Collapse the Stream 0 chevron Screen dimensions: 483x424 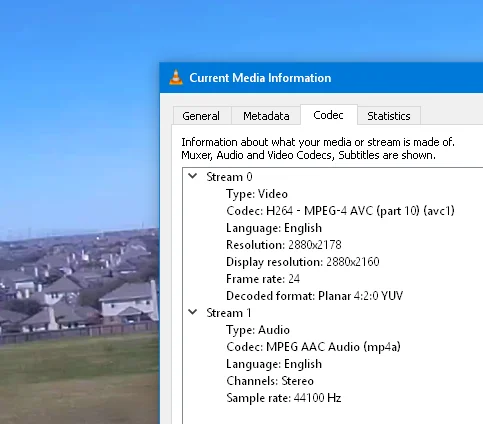[x=193, y=176]
